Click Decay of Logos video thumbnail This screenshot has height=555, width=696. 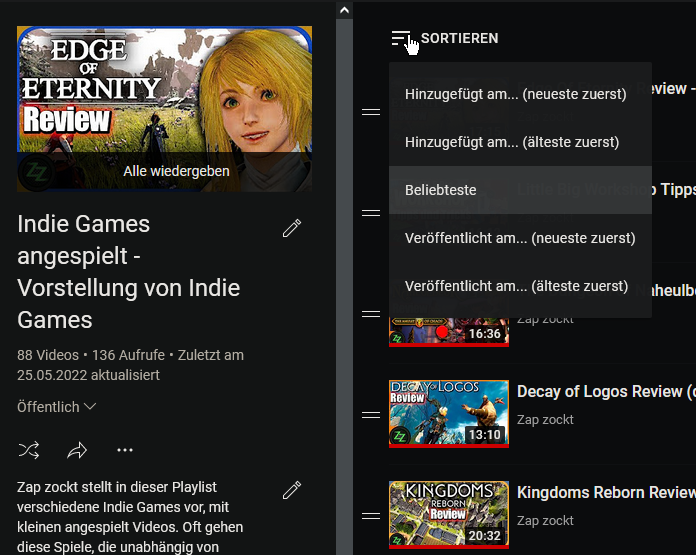pyautogui.click(x=449, y=413)
